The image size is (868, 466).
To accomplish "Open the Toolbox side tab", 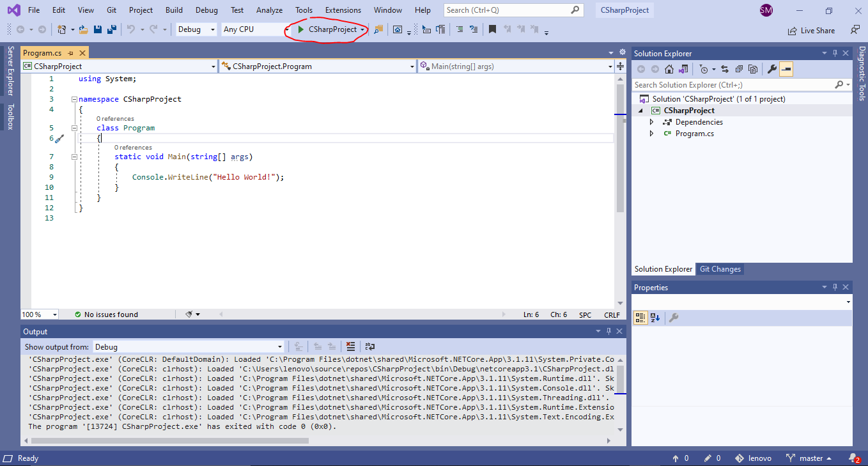I will click(x=10, y=117).
